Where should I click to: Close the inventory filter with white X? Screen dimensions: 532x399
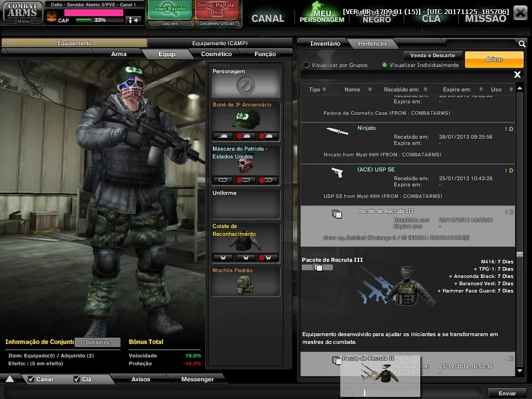pos(517,75)
